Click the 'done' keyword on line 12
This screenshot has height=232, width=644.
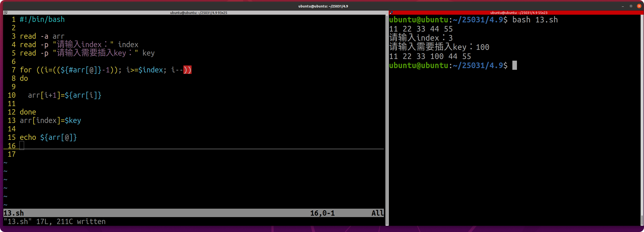coord(28,112)
